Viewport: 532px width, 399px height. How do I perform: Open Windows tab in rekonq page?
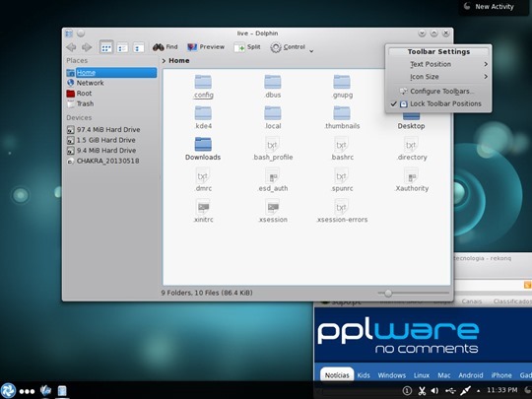[392, 375]
